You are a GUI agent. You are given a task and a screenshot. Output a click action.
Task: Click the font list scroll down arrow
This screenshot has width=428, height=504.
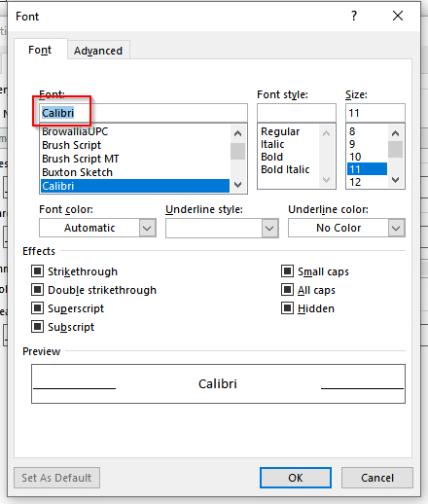click(238, 185)
